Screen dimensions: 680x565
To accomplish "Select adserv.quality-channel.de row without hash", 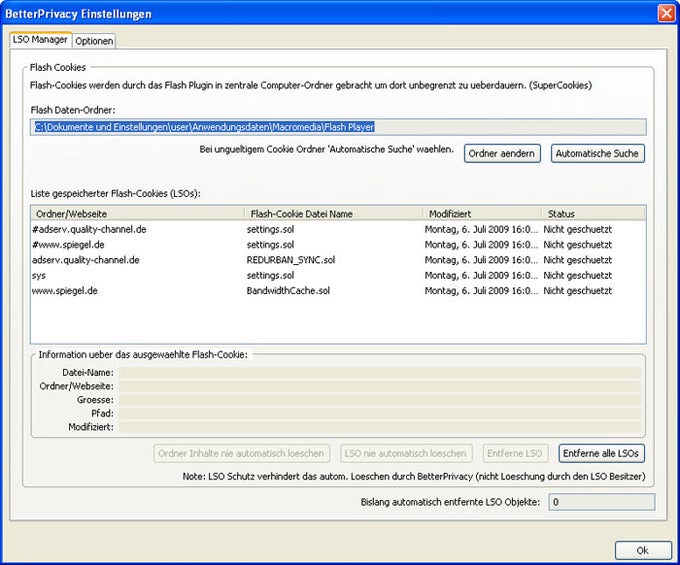I will [x=338, y=260].
